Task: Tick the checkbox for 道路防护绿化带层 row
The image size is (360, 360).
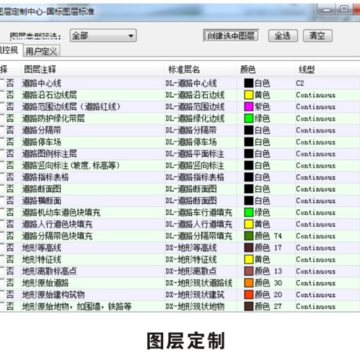Action: click(2, 118)
